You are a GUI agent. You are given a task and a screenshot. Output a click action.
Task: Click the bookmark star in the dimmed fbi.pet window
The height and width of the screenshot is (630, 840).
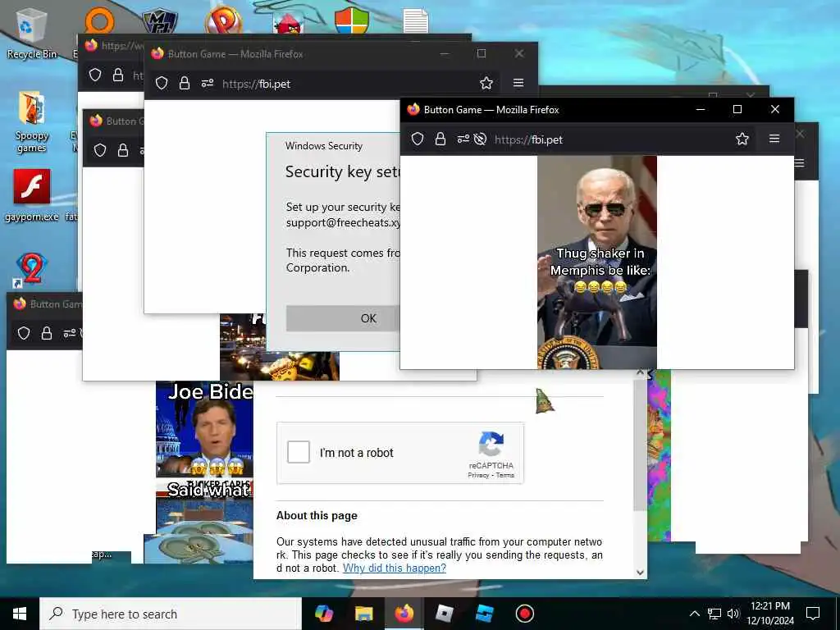[x=486, y=83]
